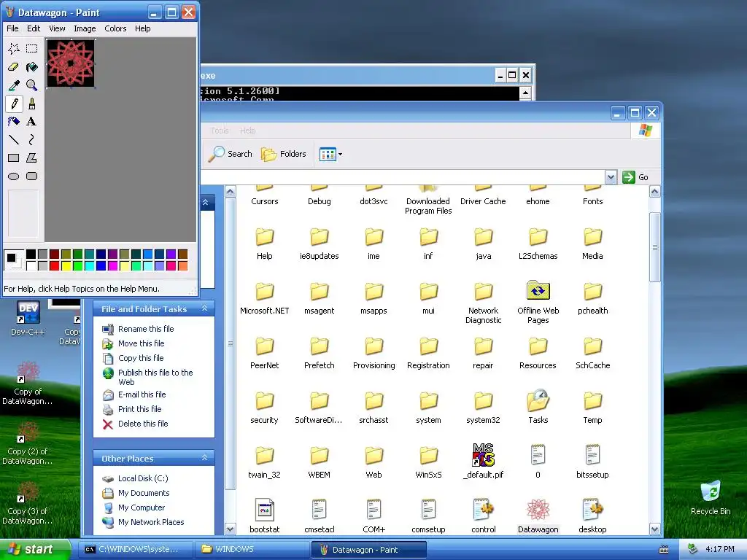This screenshot has height=560, width=747.
Task: Click Delete this file link
Action: 143,424
